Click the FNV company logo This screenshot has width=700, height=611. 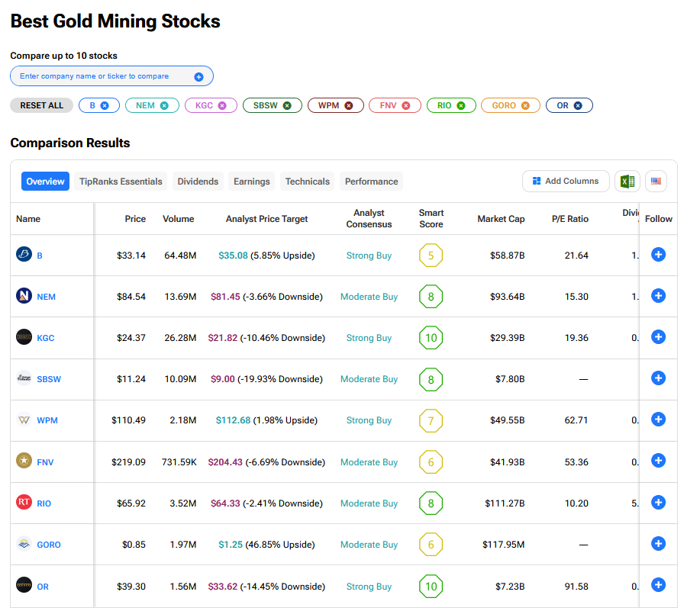tap(24, 461)
